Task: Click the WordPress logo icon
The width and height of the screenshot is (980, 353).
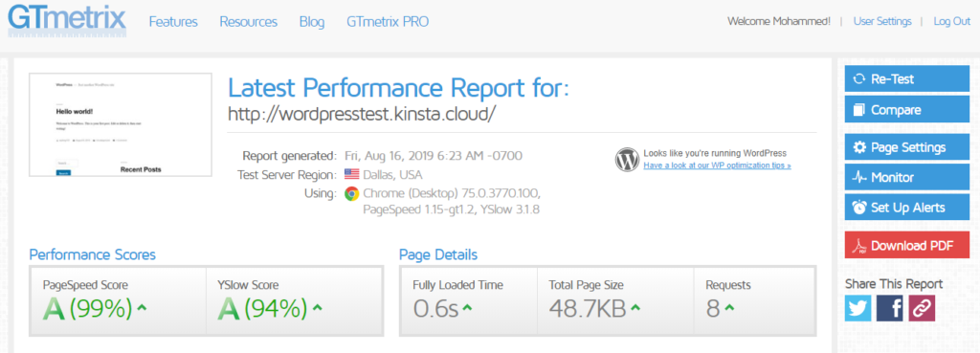Action: 627,160
